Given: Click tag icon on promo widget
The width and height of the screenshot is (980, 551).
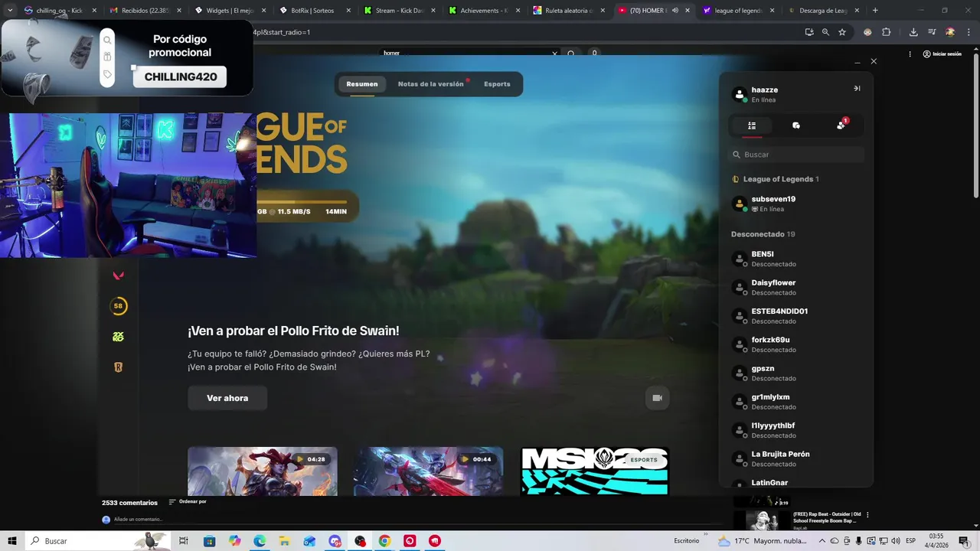Looking at the screenshot, I should click(x=107, y=74).
